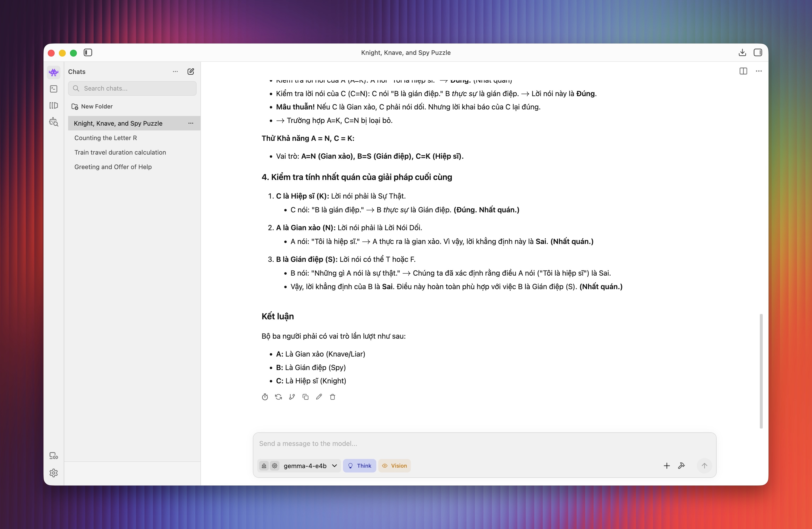This screenshot has height=529, width=812.
Task: Toggle the Think mode button
Action: tap(360, 465)
